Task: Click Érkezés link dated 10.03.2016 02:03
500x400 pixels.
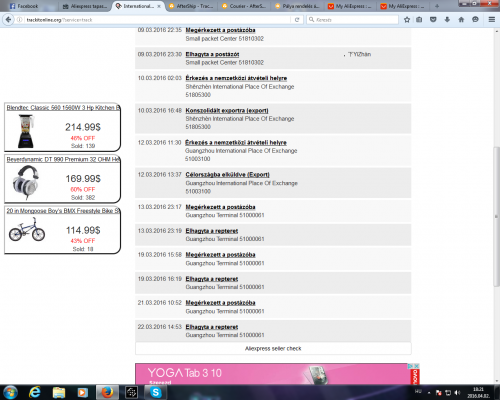Action: click(x=236, y=78)
